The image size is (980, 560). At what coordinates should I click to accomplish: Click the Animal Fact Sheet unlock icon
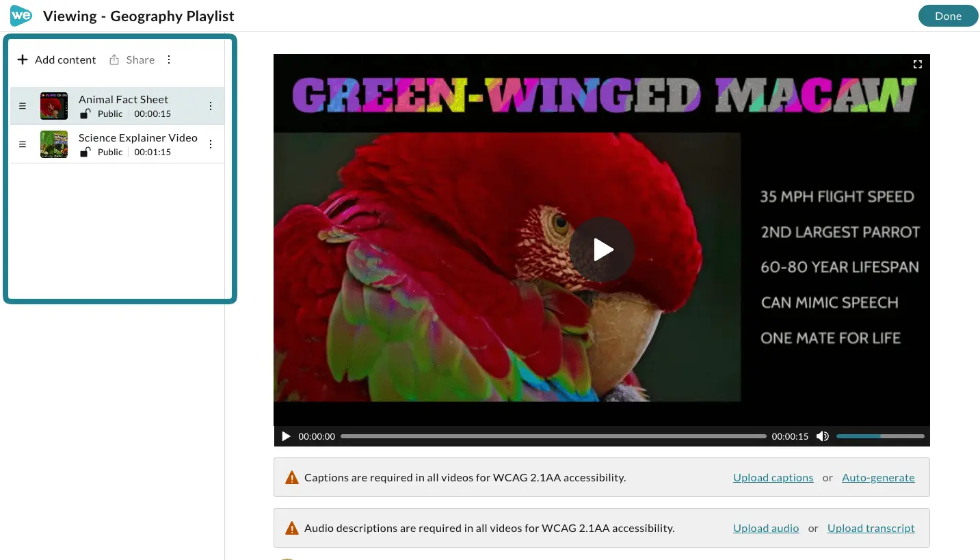point(85,114)
